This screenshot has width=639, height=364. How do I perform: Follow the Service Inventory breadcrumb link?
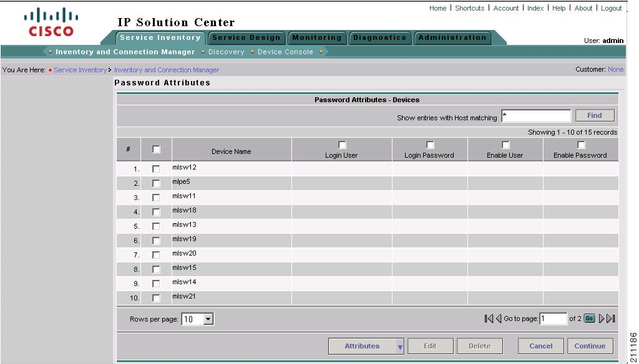tap(80, 70)
